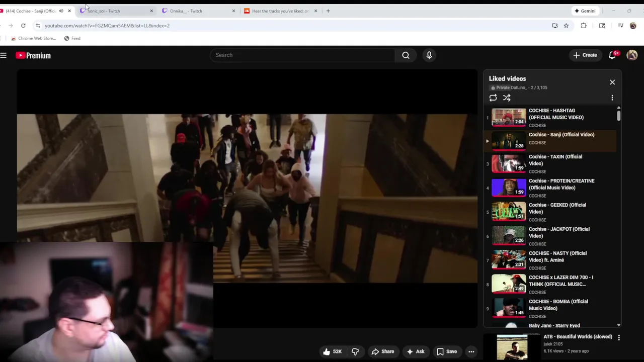Mute the YouTube tab via speaker icon
This screenshot has width=644, height=362.
[x=61, y=11]
